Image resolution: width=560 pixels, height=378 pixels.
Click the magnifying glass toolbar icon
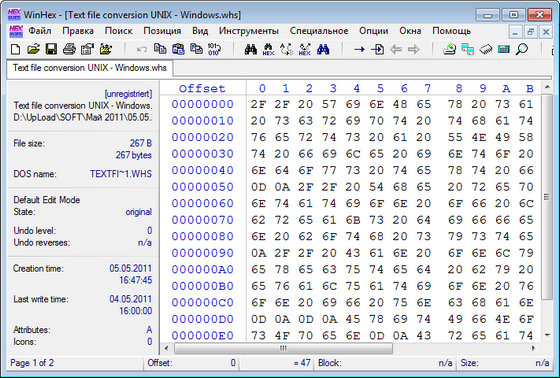[x=522, y=49]
